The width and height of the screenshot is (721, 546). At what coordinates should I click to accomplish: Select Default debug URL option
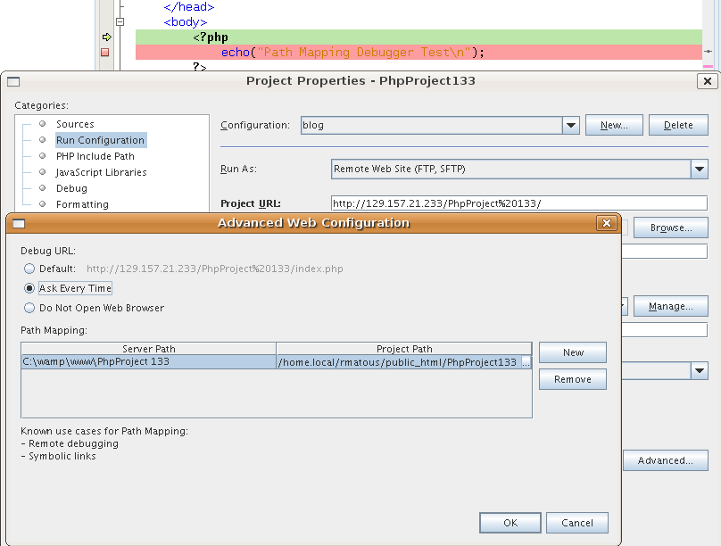(x=29, y=269)
